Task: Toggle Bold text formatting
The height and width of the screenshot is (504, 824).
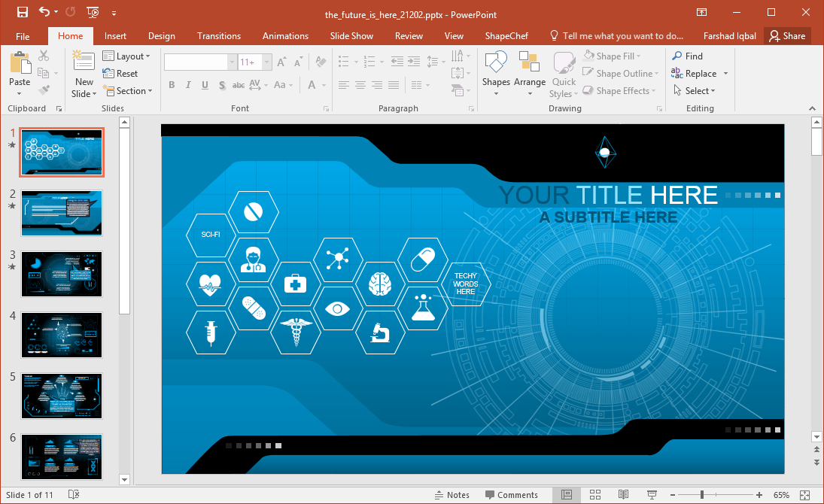Action: 172,85
